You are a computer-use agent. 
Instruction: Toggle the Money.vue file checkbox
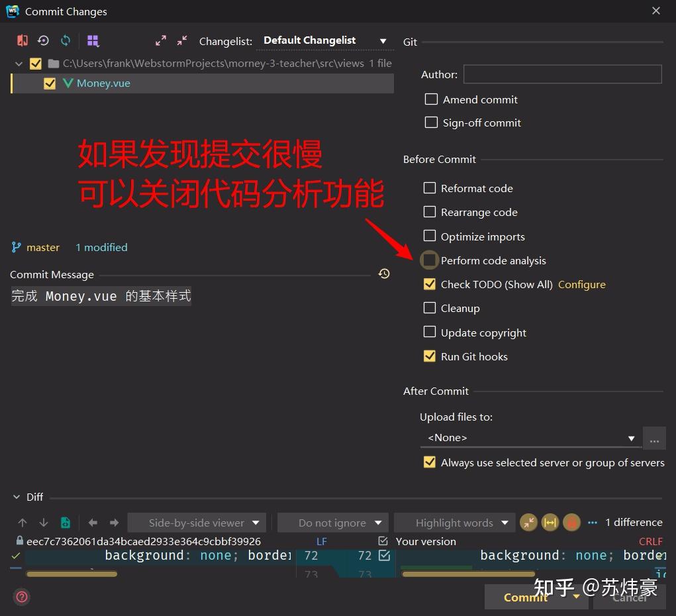[50, 83]
